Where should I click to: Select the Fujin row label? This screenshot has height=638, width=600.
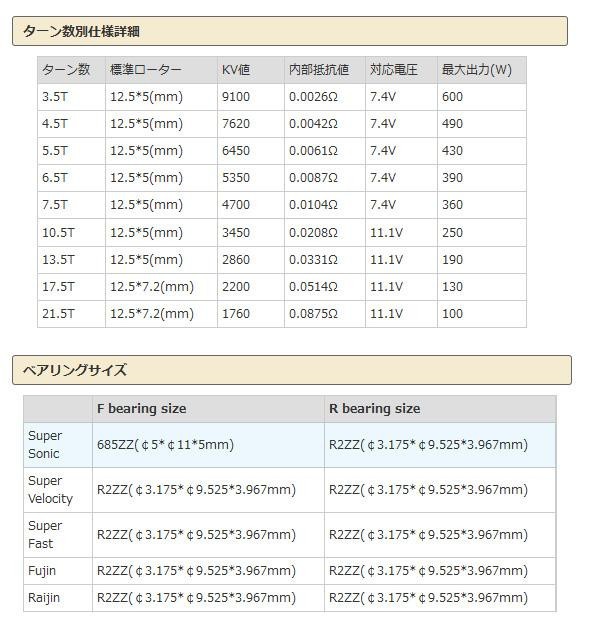[42, 571]
